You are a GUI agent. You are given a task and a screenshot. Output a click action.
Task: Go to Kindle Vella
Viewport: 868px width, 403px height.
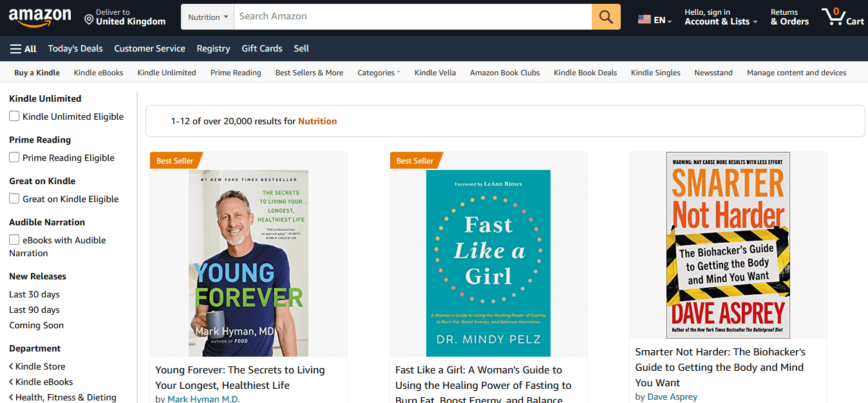pyautogui.click(x=435, y=73)
